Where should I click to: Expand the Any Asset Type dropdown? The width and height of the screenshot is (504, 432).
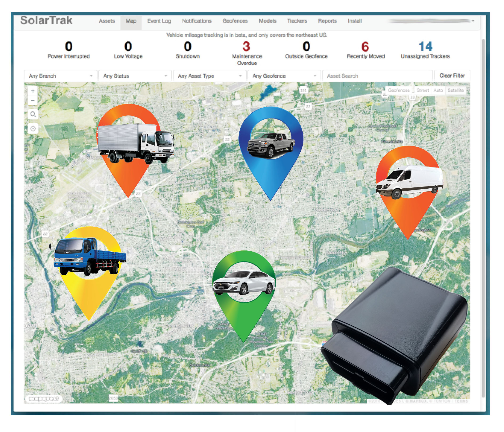(x=210, y=76)
